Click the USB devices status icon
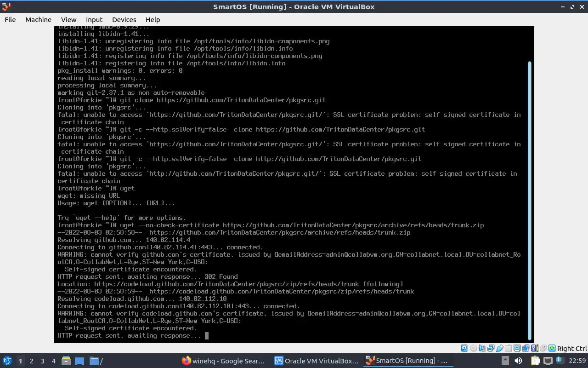Screen dimensions: 588x368 tap(500, 348)
